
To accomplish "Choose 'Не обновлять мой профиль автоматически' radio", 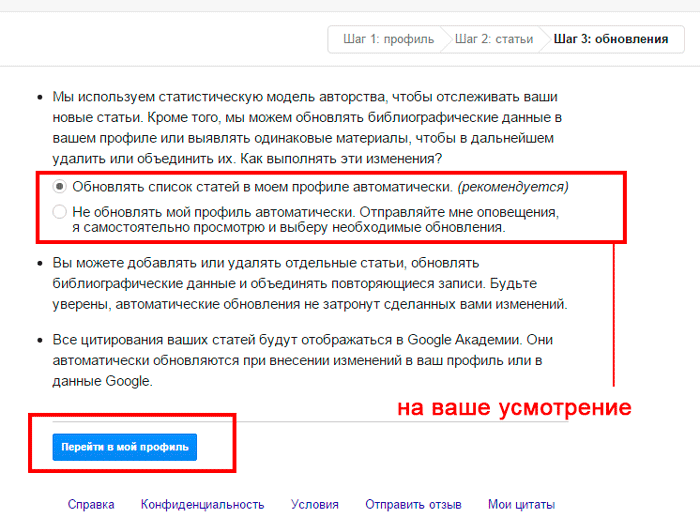I will click(59, 211).
